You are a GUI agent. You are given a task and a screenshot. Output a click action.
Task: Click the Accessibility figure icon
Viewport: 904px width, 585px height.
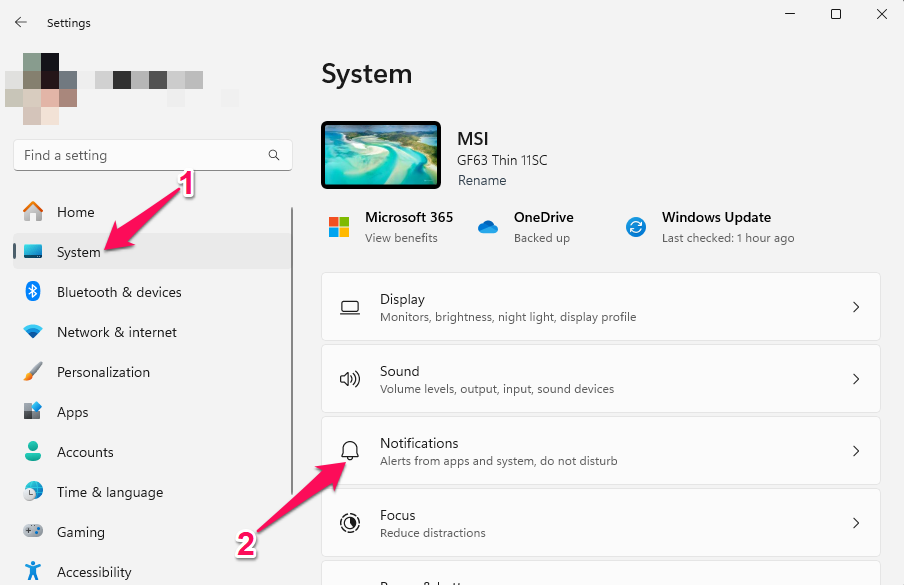[x=33, y=571]
